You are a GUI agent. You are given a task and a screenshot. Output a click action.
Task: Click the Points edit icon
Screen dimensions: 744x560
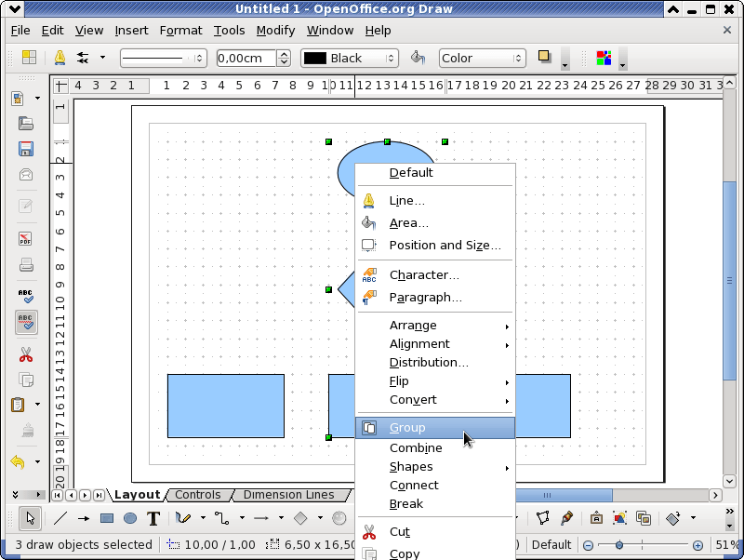(543, 518)
